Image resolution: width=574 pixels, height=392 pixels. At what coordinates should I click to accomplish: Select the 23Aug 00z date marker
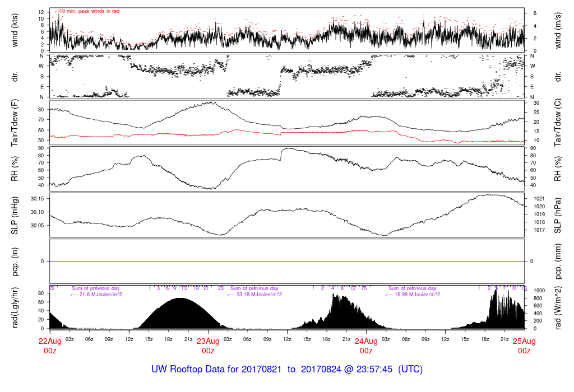tap(209, 346)
